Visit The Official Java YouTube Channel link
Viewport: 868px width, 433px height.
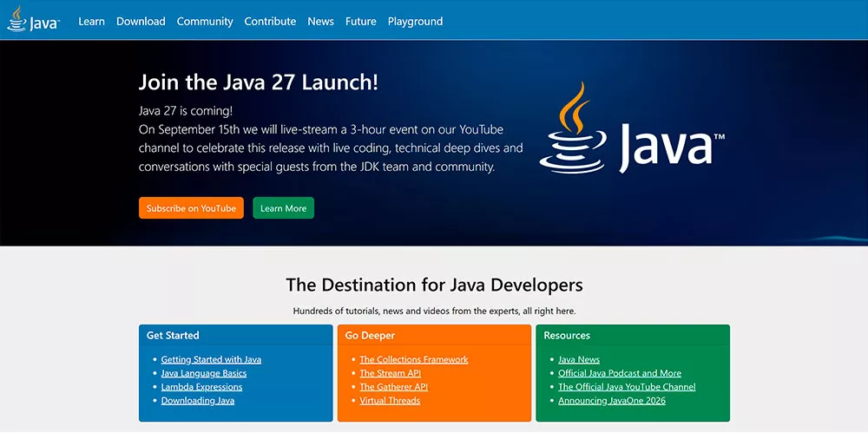tap(627, 387)
